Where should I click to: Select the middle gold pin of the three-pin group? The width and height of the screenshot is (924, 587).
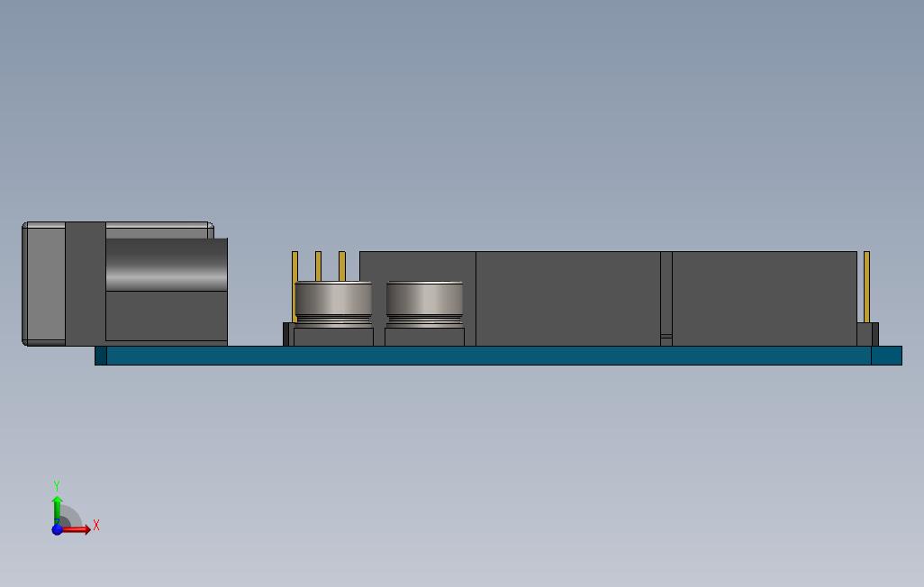pyautogui.click(x=318, y=266)
